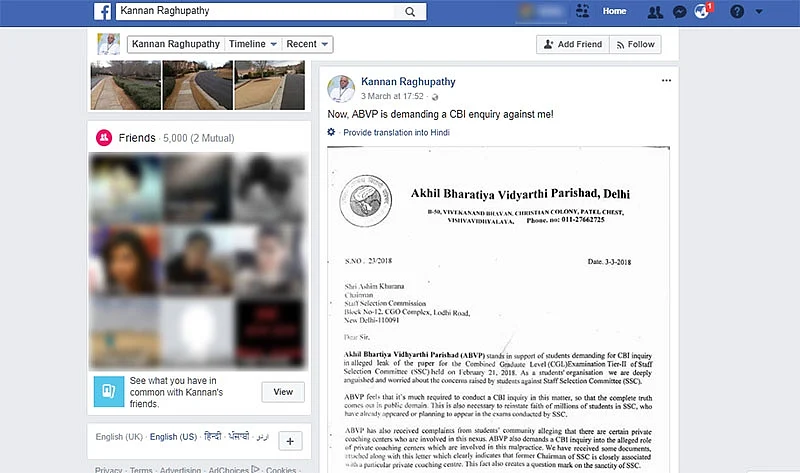Open the ABVP letter image in post

(498, 309)
